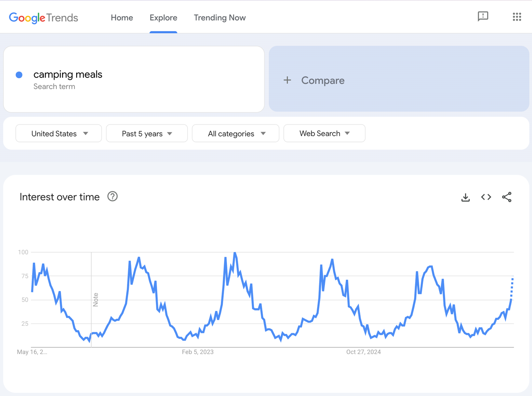
Task: Click the Google Trends logo
Action: tap(44, 18)
